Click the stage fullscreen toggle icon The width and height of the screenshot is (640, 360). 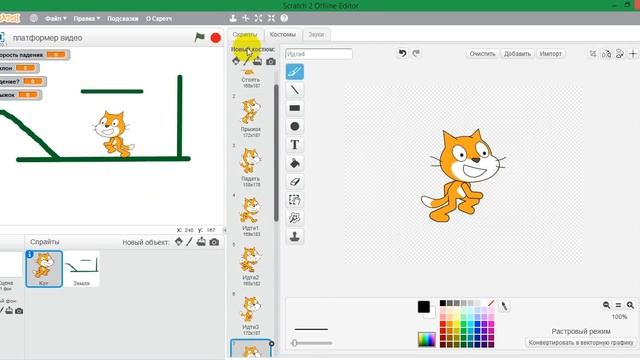(2, 38)
